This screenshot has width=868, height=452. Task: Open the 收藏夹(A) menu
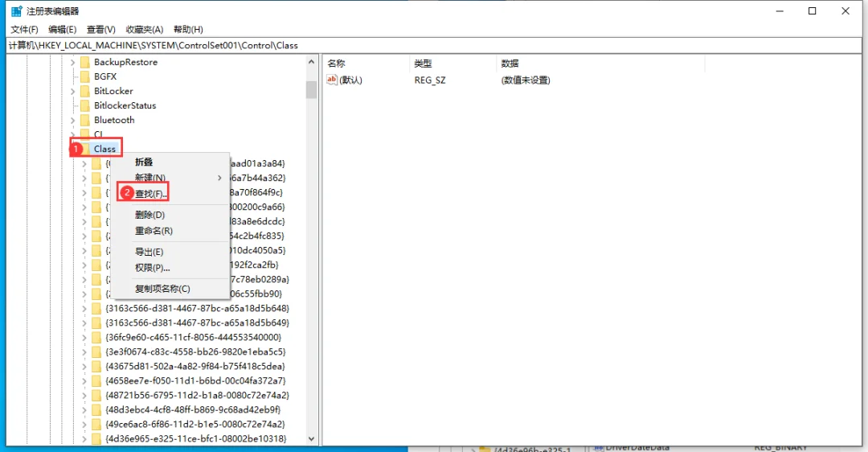145,30
